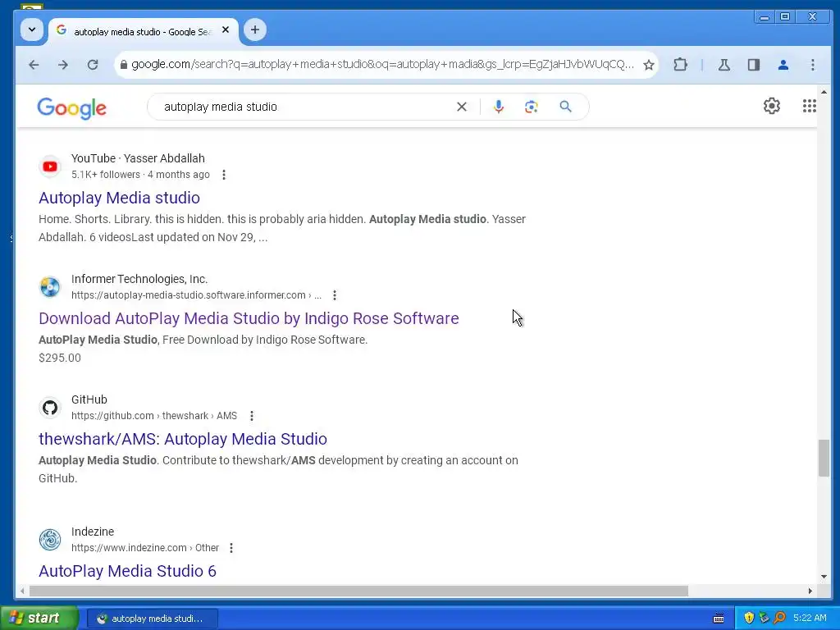Select the autoplay media studi... taskbar button

pyautogui.click(x=152, y=619)
